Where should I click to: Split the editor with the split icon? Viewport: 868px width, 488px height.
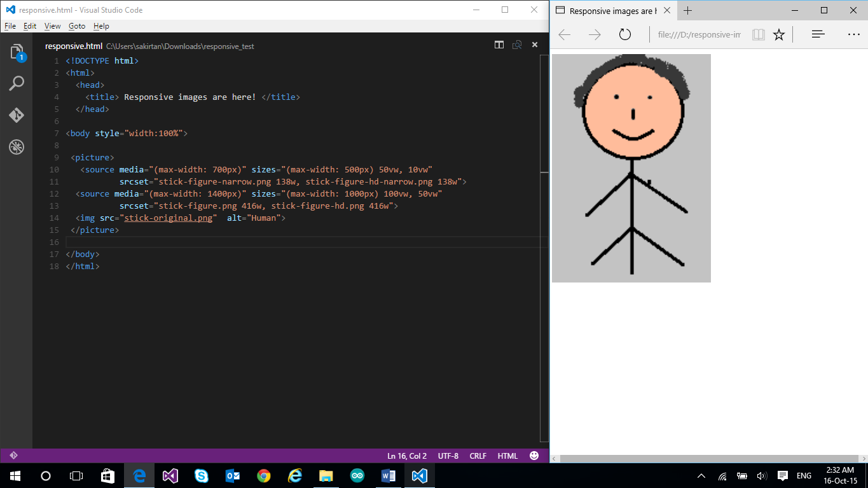(x=499, y=45)
